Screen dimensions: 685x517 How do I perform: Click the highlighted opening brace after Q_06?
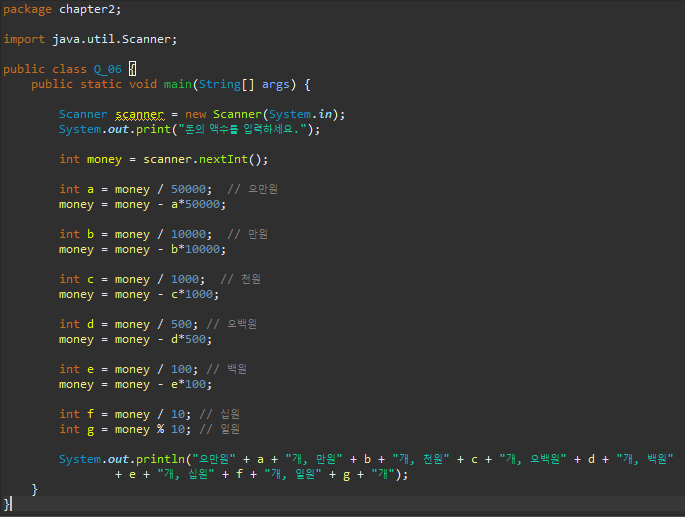(132, 69)
